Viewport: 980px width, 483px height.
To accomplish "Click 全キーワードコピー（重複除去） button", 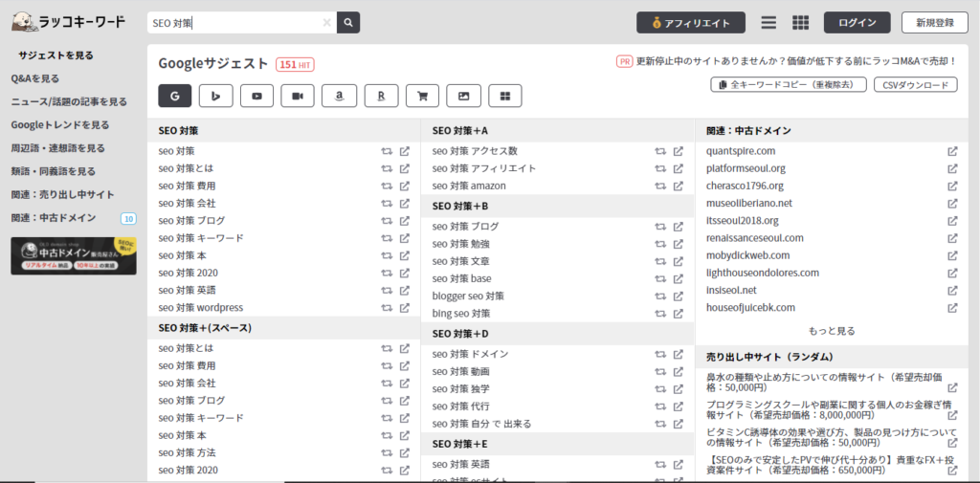I will click(x=790, y=84).
